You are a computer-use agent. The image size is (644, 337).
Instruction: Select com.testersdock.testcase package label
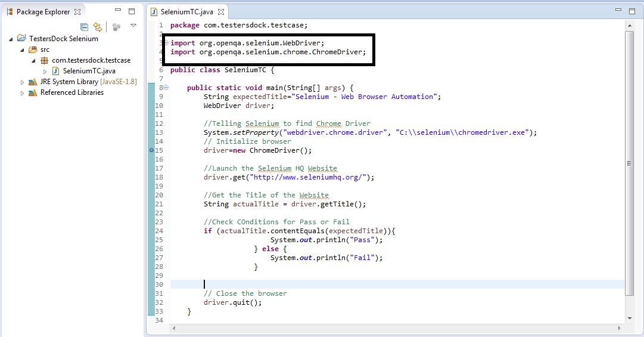tap(91, 60)
